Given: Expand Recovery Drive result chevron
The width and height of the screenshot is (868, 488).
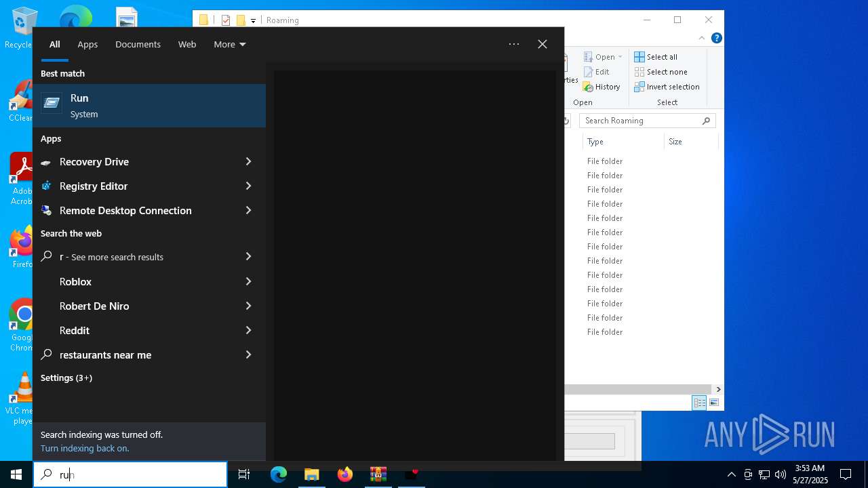Looking at the screenshot, I should click(x=248, y=162).
